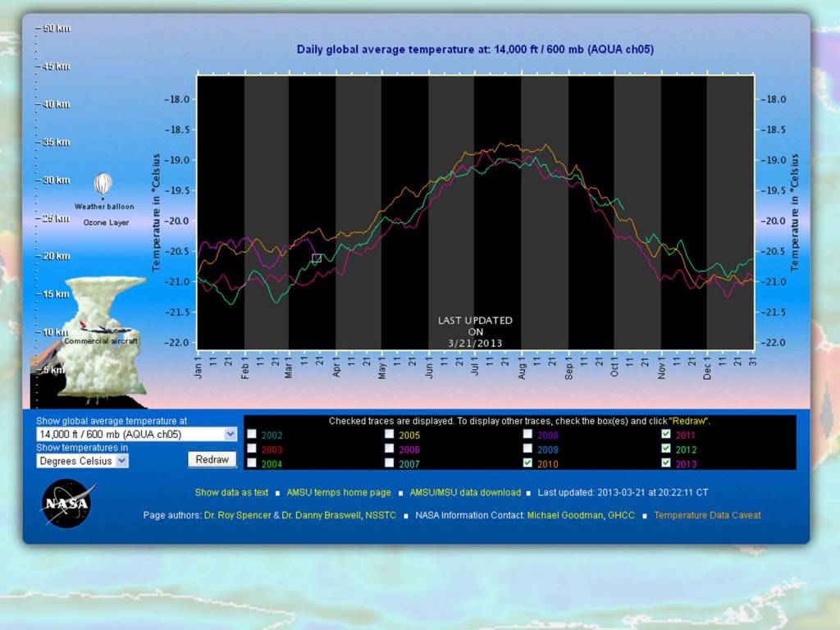
Task: Click the small cursor box on the chart
Action: coord(315,258)
